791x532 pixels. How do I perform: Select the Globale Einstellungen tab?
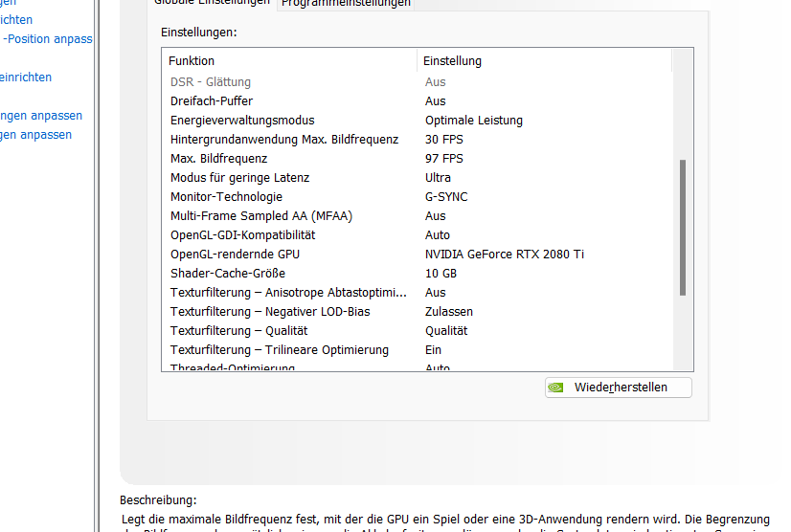tap(212, 3)
